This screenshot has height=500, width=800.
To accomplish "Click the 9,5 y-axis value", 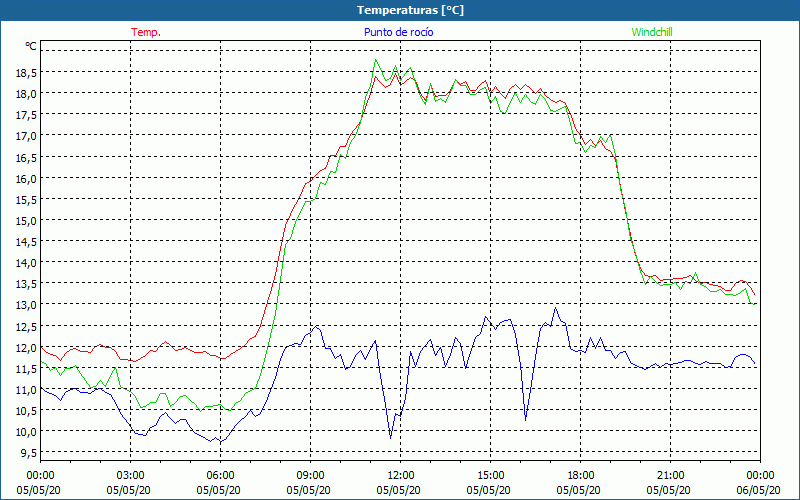I will [x=28, y=453].
